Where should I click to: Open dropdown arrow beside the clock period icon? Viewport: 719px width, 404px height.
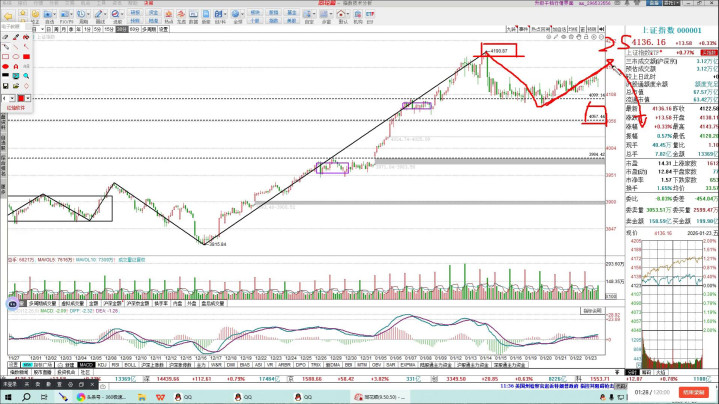pos(88,15)
